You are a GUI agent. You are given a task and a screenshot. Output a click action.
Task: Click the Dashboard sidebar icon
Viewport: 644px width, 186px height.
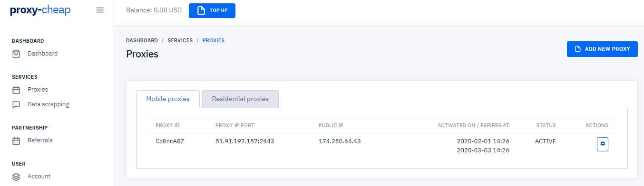coord(16,54)
